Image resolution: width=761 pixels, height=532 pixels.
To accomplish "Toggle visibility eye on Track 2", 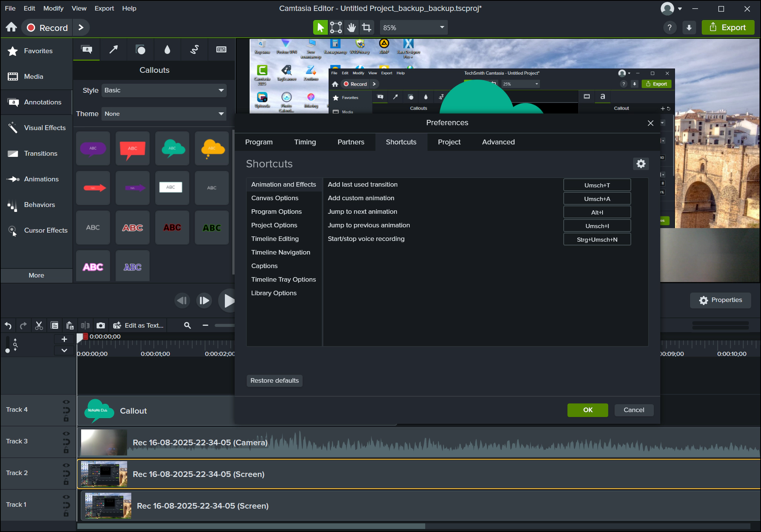I will coord(66,465).
